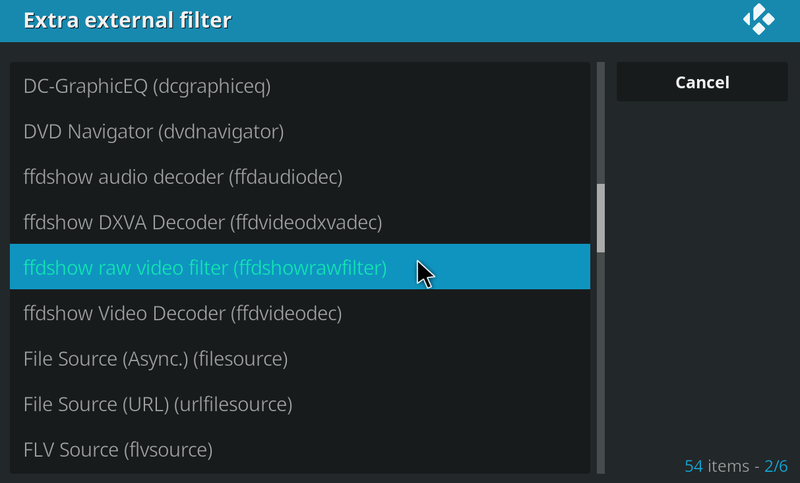Screen dimensions: 800x483
Task: Pick ffdshow DXVA Decoder from list
Action: (202, 222)
